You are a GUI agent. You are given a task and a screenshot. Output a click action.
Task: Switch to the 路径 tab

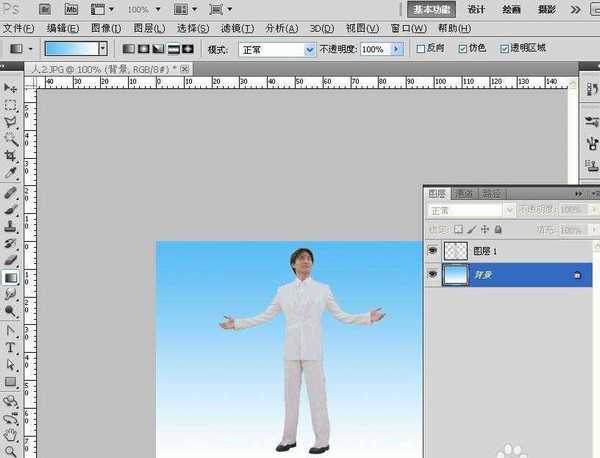pyautogui.click(x=491, y=193)
